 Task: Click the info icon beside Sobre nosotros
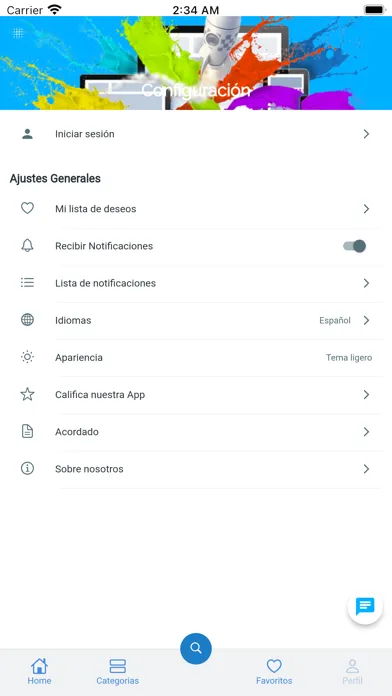[28, 468]
